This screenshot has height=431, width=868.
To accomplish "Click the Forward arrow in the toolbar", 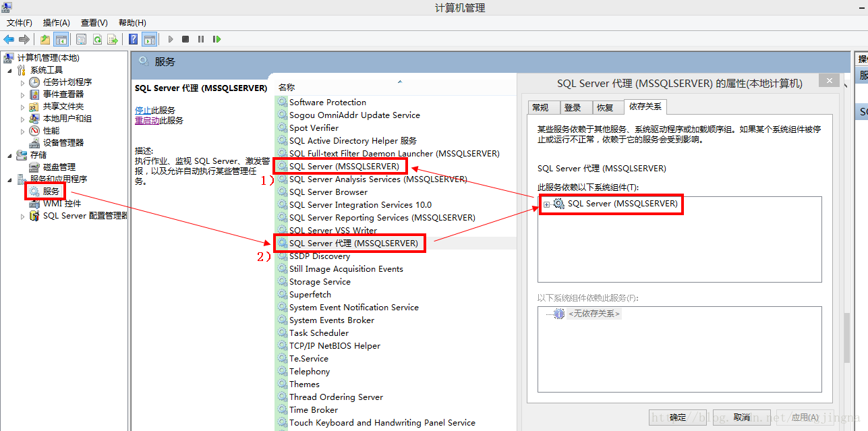I will [24, 39].
